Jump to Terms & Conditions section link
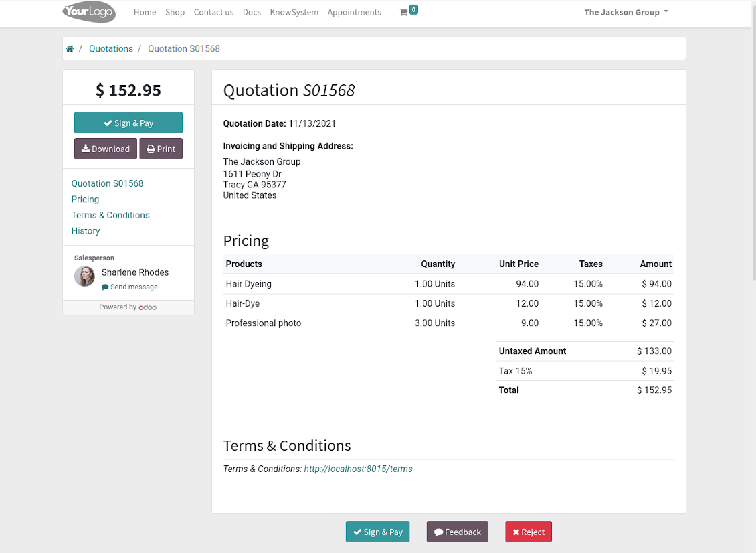The width and height of the screenshot is (756, 553). coord(110,215)
